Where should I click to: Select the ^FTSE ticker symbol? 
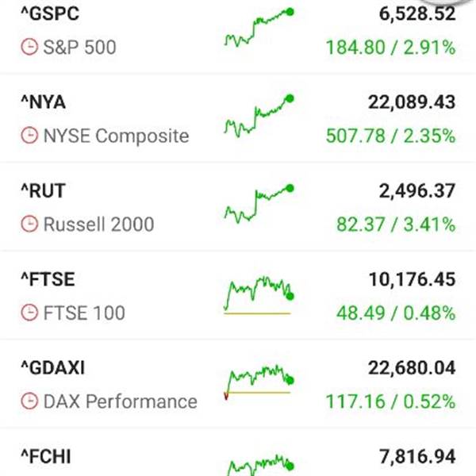[x=47, y=279]
